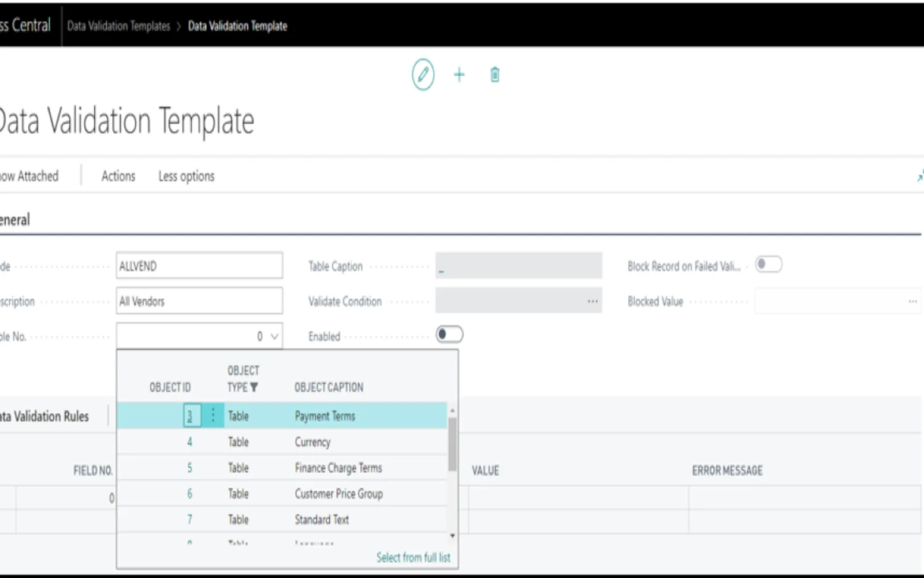The height and width of the screenshot is (578, 924).
Task: Toggle Block Record on Failed Validation switch
Action: click(x=769, y=265)
